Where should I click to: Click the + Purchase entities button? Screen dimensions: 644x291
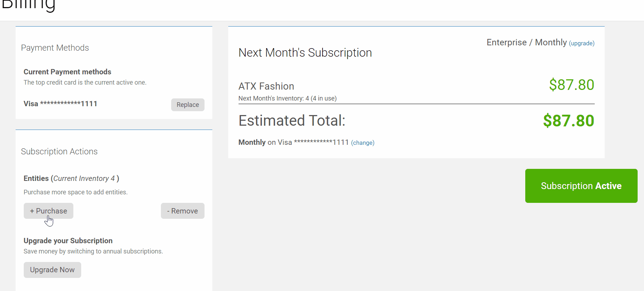pos(49,211)
